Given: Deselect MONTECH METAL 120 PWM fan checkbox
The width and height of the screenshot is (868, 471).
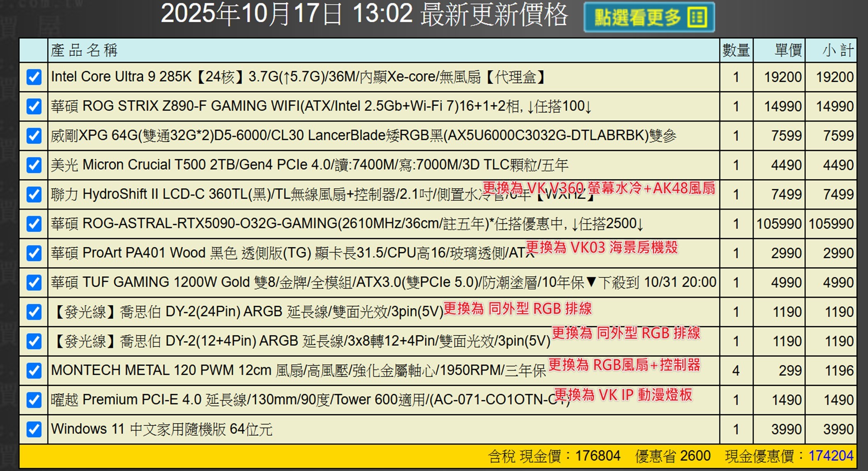Looking at the screenshot, I should pyautogui.click(x=34, y=371).
